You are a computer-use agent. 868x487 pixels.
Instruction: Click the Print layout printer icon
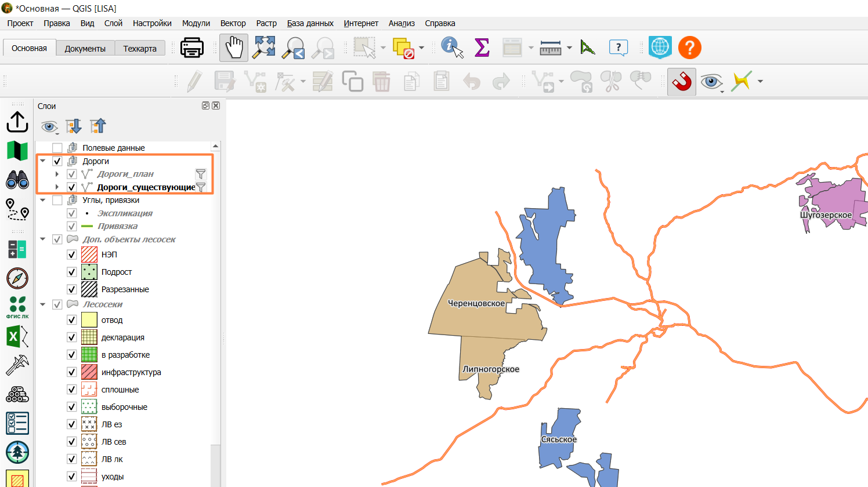192,48
